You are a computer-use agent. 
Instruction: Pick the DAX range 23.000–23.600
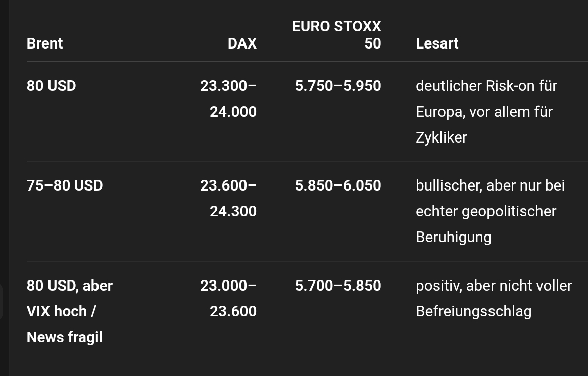tap(228, 298)
